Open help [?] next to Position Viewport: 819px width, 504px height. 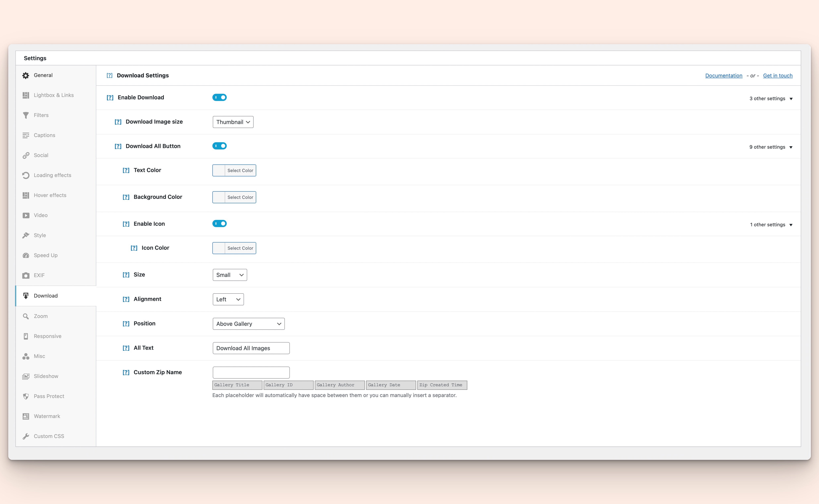pyautogui.click(x=126, y=324)
